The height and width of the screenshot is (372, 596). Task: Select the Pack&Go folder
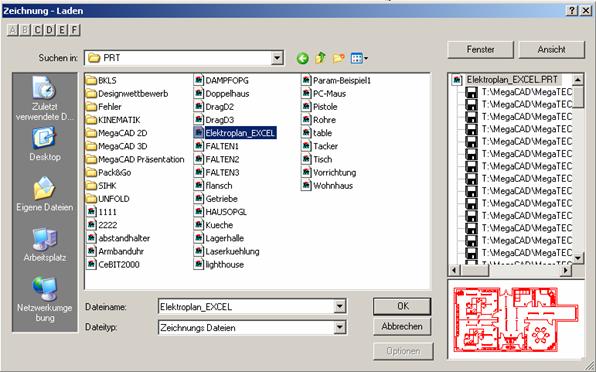pos(109,173)
